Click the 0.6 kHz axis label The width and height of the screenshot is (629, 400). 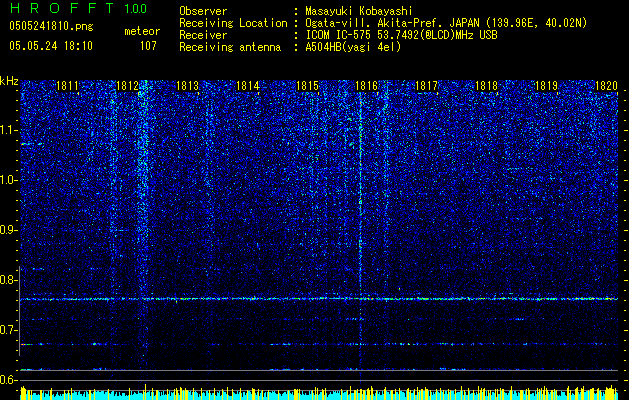coord(8,380)
